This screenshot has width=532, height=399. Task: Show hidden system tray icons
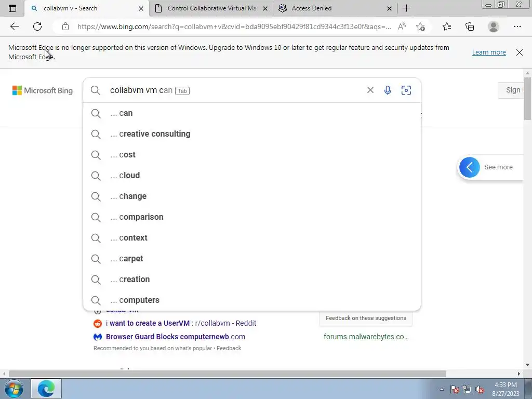[442, 389]
